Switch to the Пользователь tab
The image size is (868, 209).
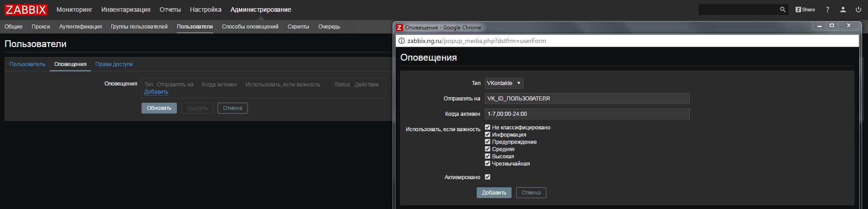tap(27, 64)
